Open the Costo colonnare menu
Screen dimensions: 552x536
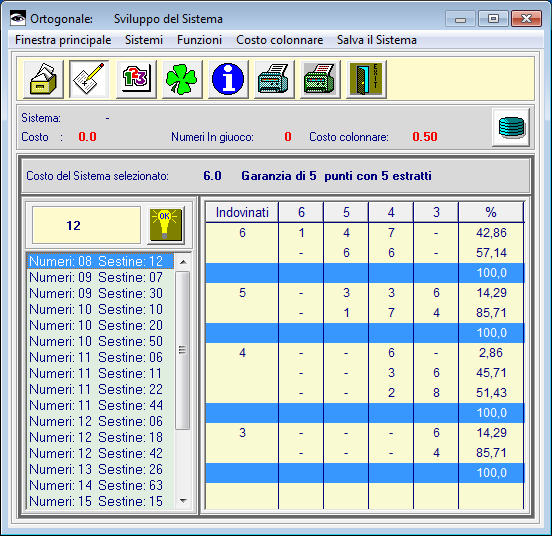click(x=280, y=40)
